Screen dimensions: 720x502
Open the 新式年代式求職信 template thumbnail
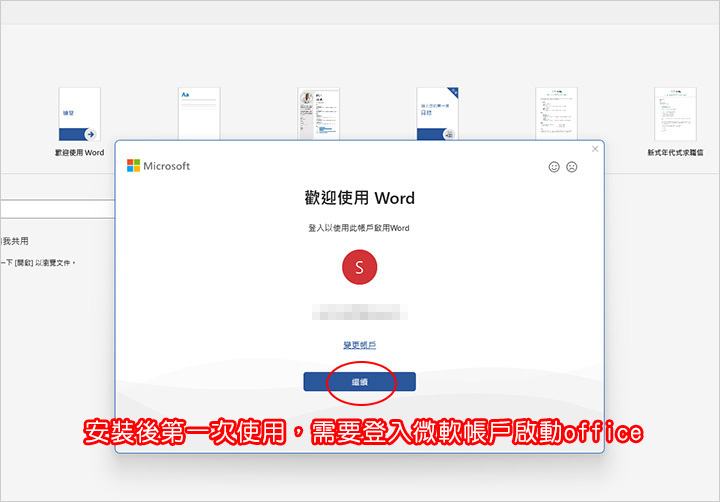[675, 114]
